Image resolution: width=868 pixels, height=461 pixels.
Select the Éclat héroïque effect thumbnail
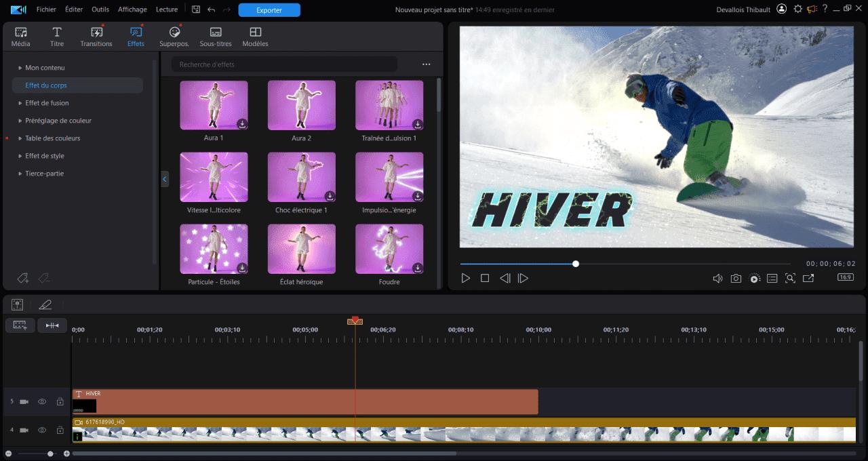301,249
